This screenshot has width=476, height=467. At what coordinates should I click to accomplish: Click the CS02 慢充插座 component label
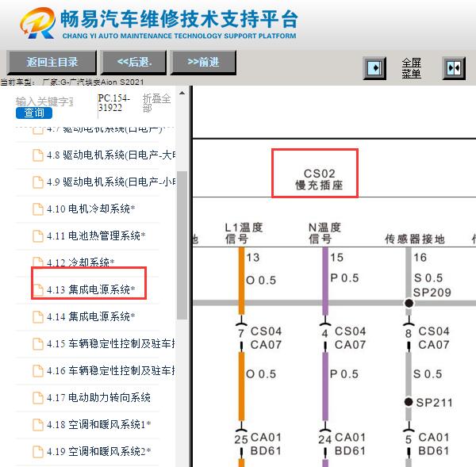click(x=319, y=179)
